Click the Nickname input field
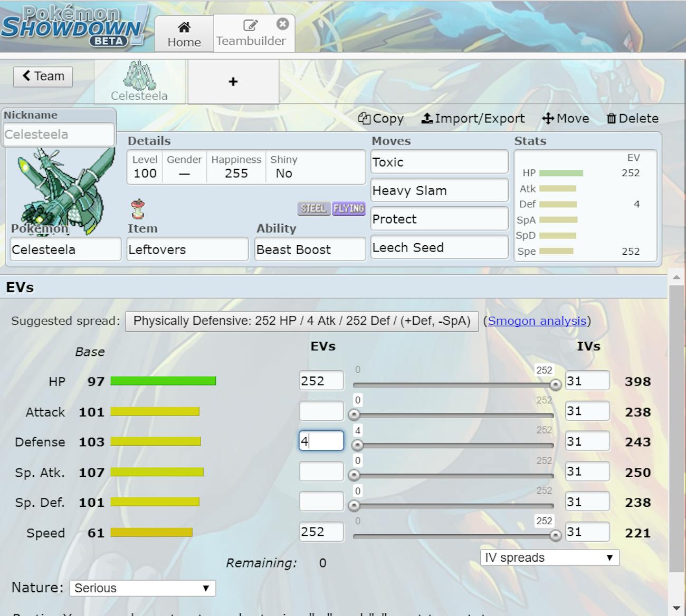Screen dimensions: 686x616 pos(58,134)
